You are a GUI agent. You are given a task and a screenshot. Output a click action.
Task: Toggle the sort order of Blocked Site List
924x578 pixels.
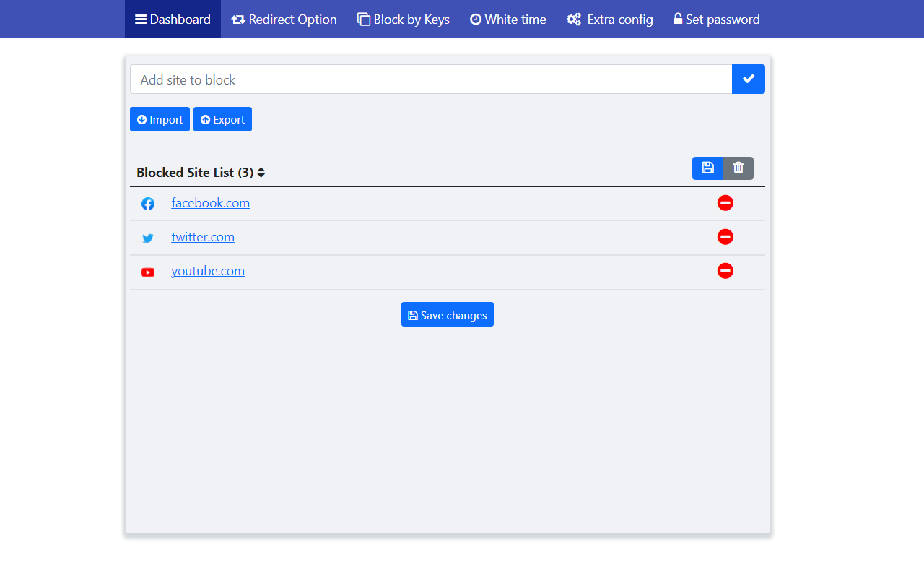261,173
